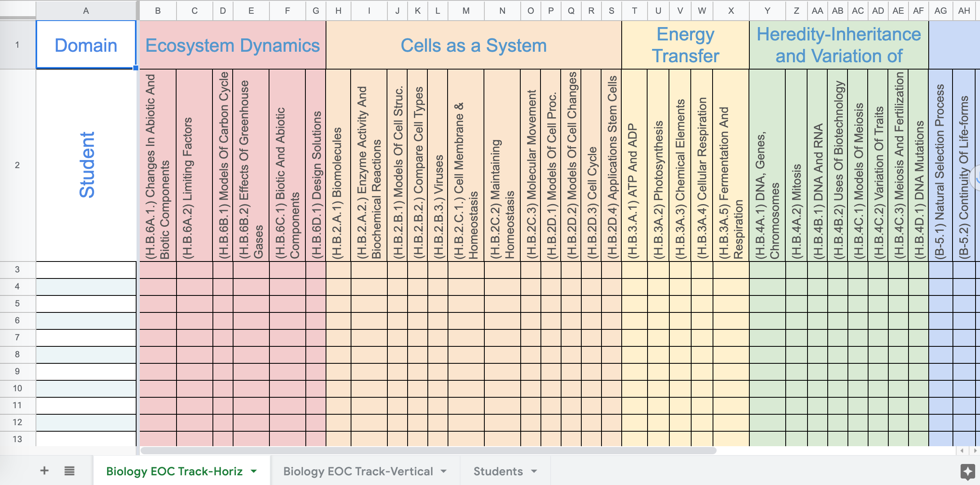
Task: Add a new sheet with plus icon
Action: click(x=44, y=470)
